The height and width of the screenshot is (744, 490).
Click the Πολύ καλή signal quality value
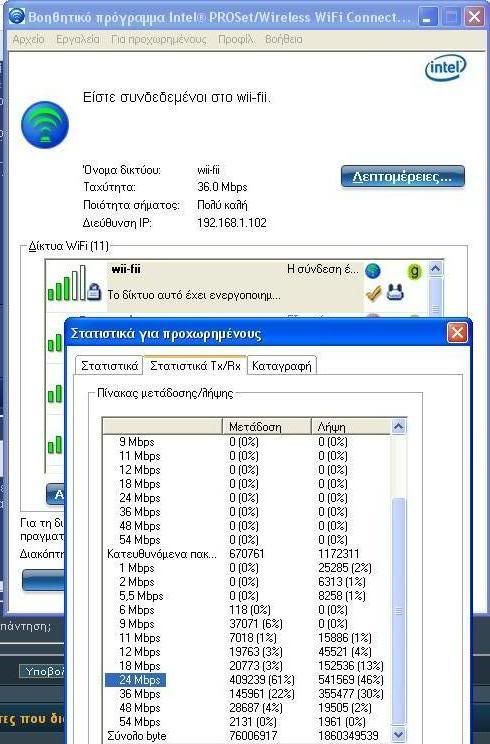[x=222, y=205]
